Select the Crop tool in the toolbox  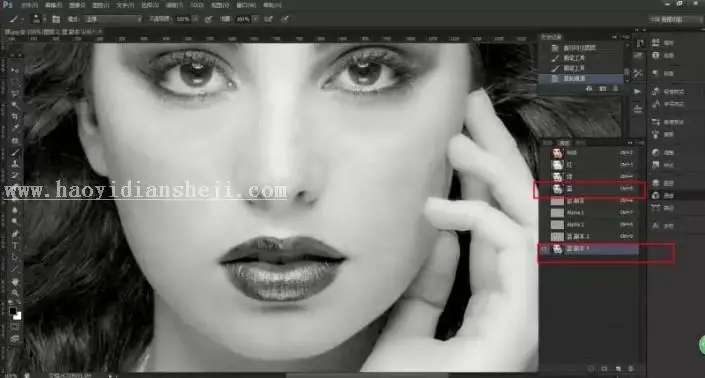pos(14,116)
